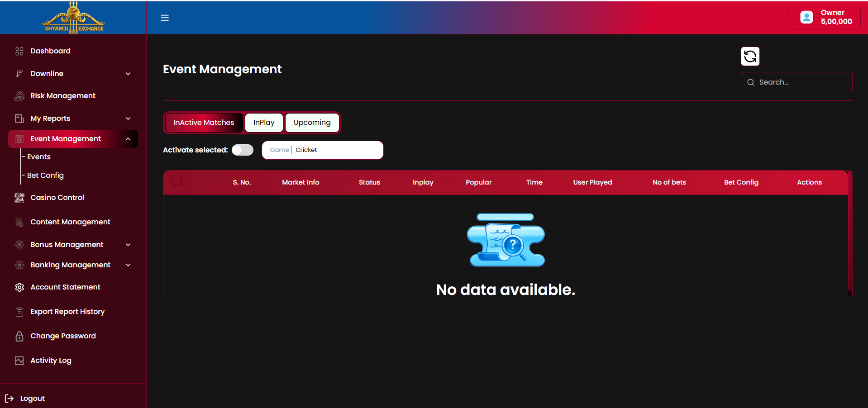The width and height of the screenshot is (868, 408).
Task: Click the Shyamji Exchange logo
Action: tap(73, 18)
